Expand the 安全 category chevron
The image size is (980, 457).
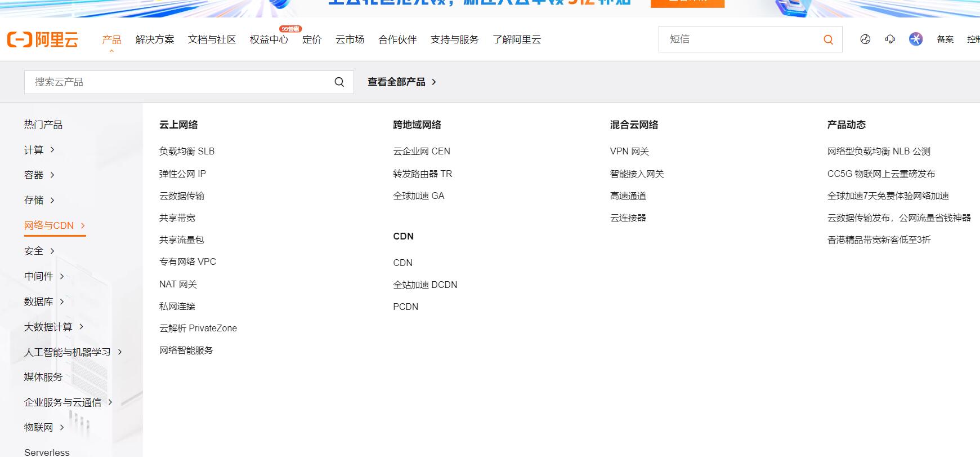click(x=52, y=251)
